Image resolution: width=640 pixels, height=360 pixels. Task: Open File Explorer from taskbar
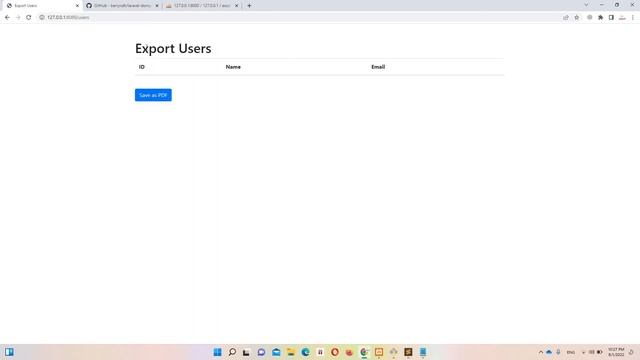pos(291,352)
